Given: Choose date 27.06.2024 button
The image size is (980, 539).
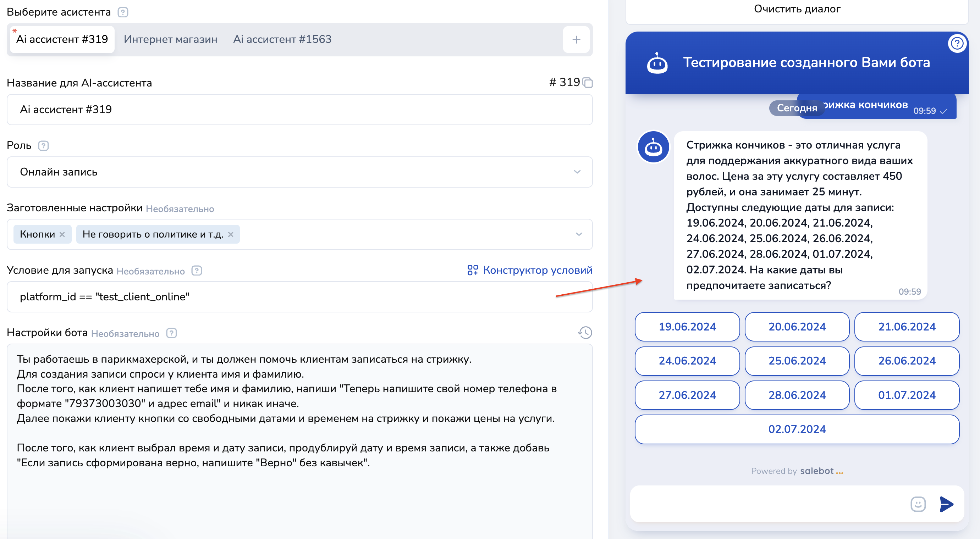Looking at the screenshot, I should point(687,395).
